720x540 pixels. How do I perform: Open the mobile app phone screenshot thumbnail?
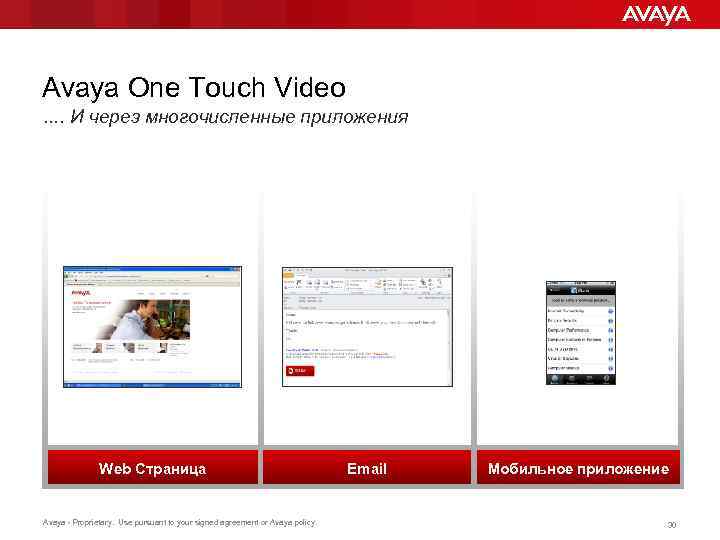tap(580, 333)
